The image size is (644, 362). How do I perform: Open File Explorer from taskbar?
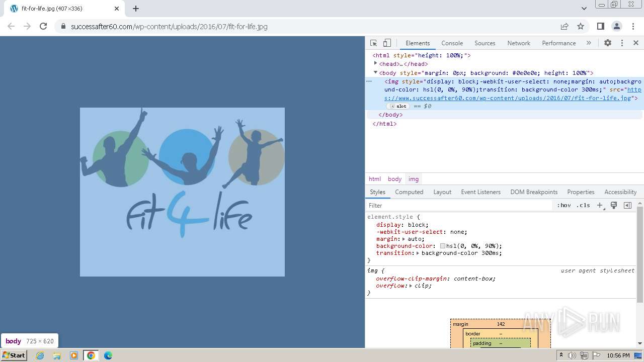[57, 355]
